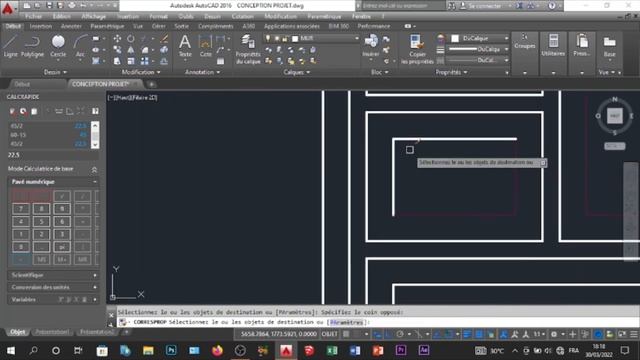The height and width of the screenshot is (360, 640).
Task: Open the Affichage menu
Action: [x=93, y=16]
